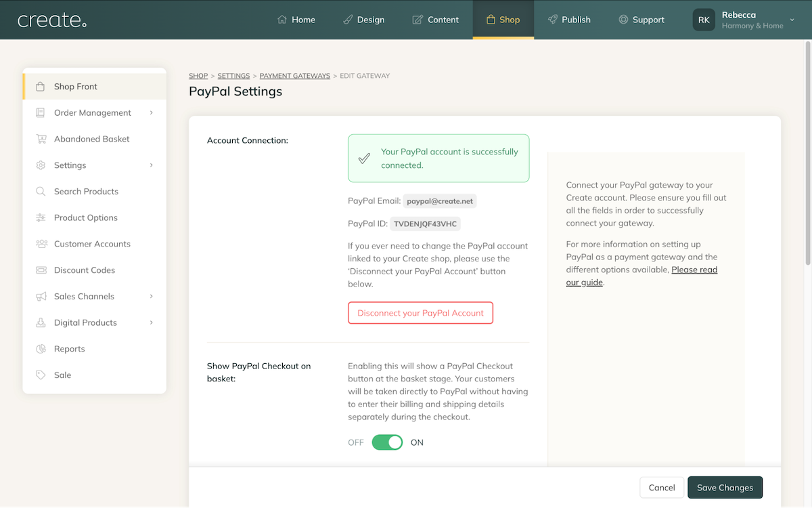The width and height of the screenshot is (812, 508).
Task: Expand the Settings submenu chevron
Action: (152, 165)
